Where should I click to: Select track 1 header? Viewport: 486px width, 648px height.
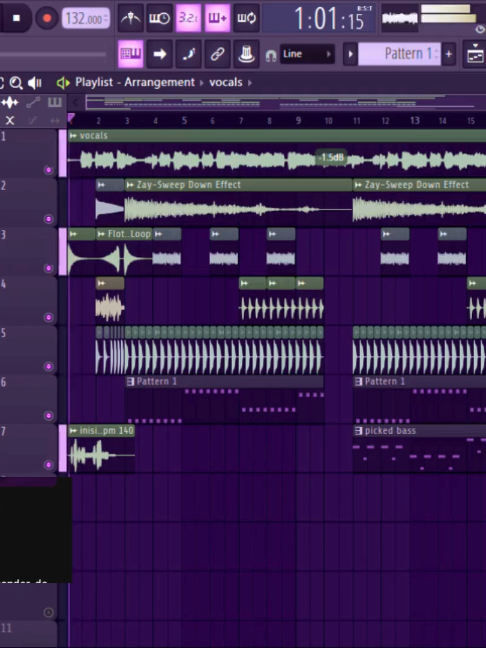click(29, 153)
